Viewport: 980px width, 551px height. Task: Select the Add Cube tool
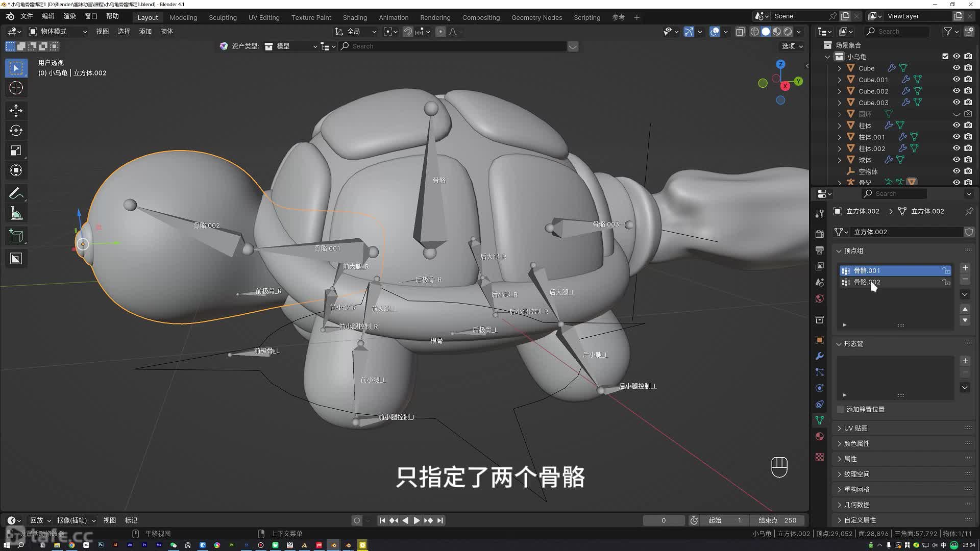tap(16, 236)
